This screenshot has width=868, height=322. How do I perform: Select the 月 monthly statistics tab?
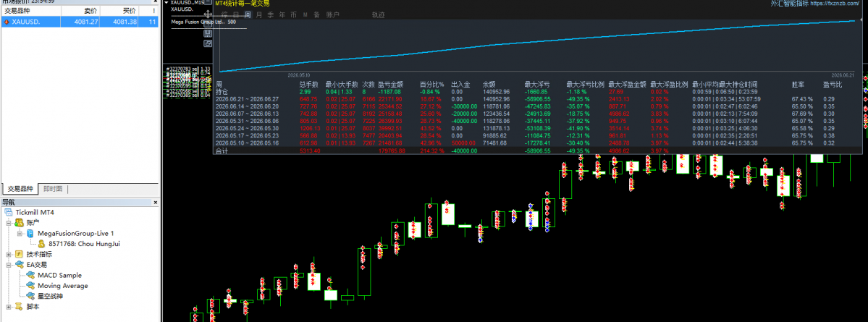259,14
